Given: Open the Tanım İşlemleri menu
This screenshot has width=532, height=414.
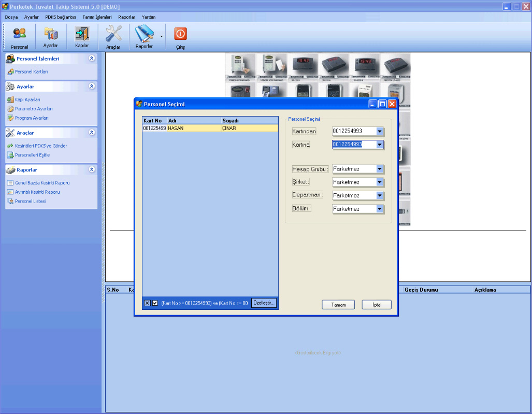Looking at the screenshot, I should coord(97,17).
